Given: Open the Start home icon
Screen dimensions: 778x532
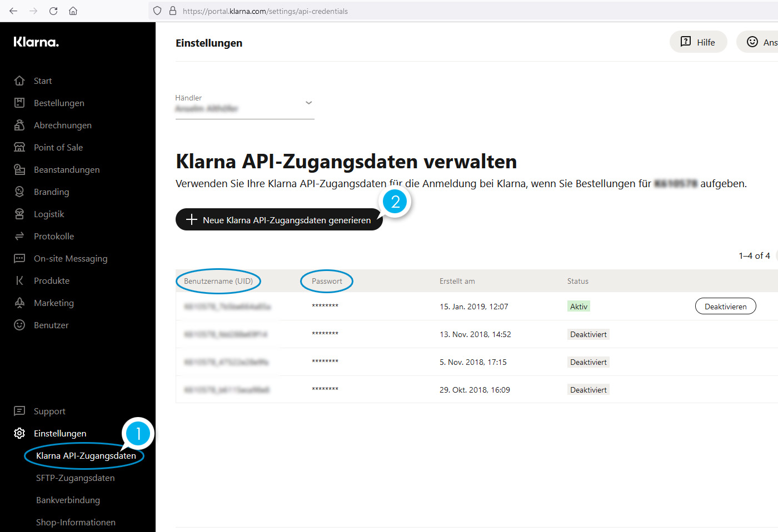Looking at the screenshot, I should click(19, 81).
